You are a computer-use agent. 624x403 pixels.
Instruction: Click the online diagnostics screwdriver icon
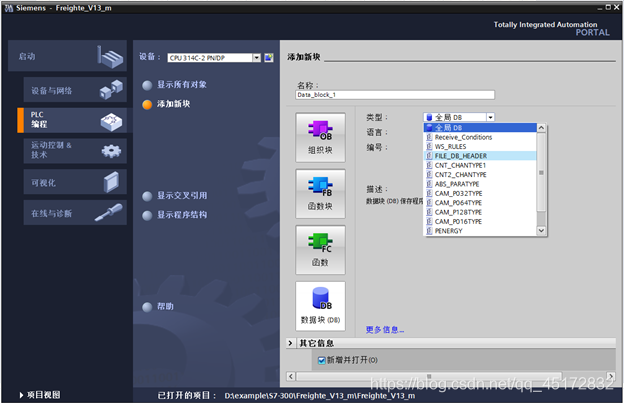pos(109,212)
